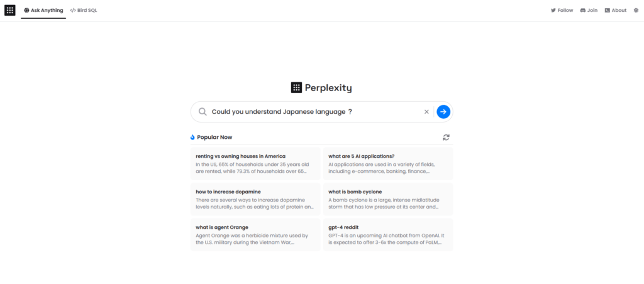
Task: Open the "gpt-4 reddit" suggestion card
Action: click(387, 234)
